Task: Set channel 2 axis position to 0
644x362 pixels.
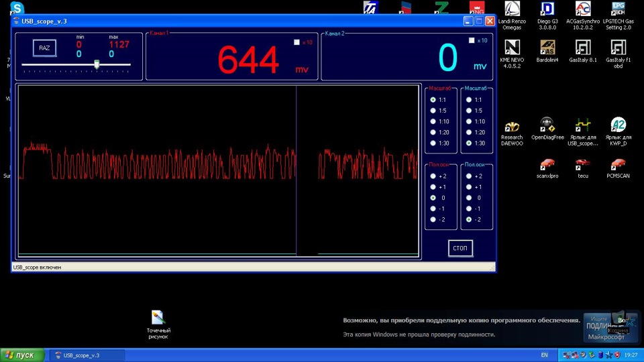Action: (469, 198)
